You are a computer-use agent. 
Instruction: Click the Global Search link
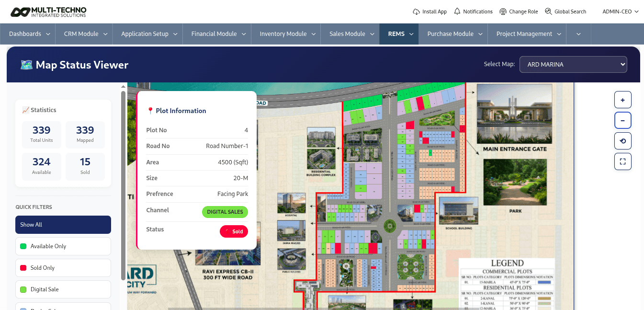tap(565, 11)
